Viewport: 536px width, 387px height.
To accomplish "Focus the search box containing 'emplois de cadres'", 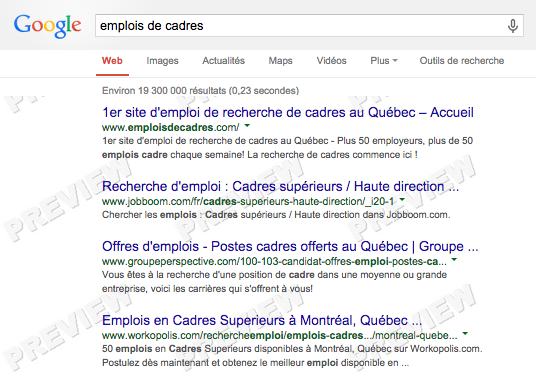I will [309, 26].
